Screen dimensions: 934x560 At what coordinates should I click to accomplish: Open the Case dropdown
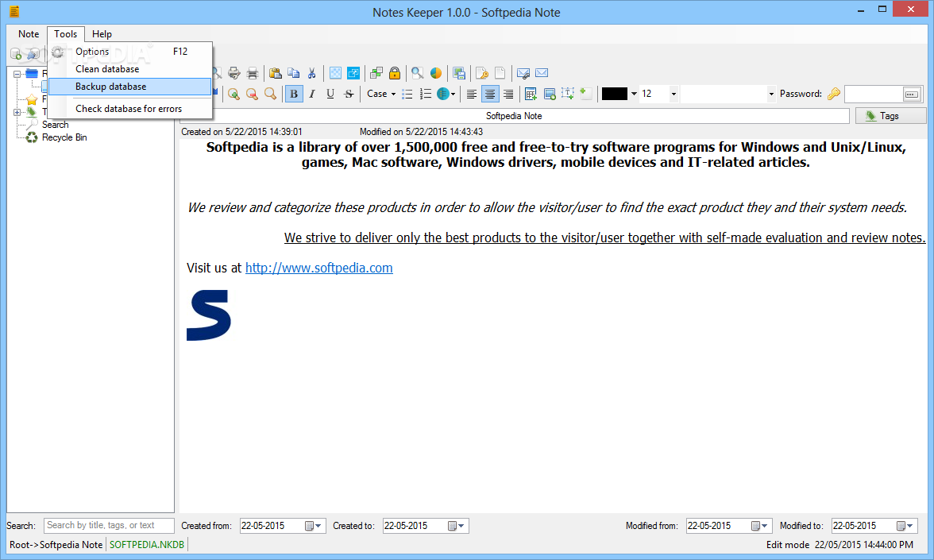(x=381, y=94)
